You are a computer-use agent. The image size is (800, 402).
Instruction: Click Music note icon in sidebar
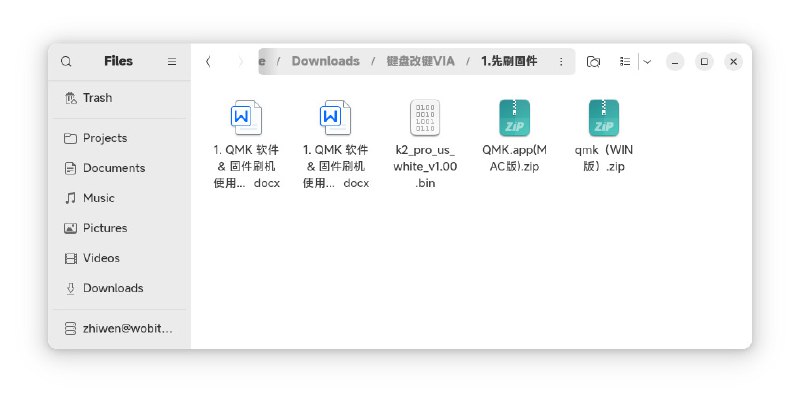70,198
